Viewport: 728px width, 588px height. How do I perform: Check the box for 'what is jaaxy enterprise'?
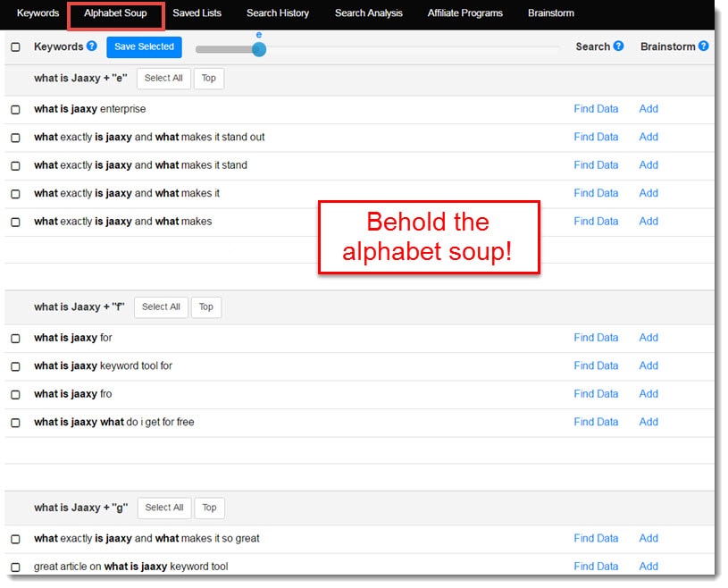pos(15,110)
